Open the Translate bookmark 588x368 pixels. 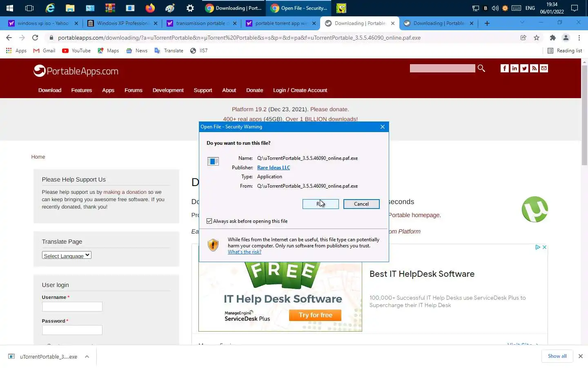click(169, 51)
